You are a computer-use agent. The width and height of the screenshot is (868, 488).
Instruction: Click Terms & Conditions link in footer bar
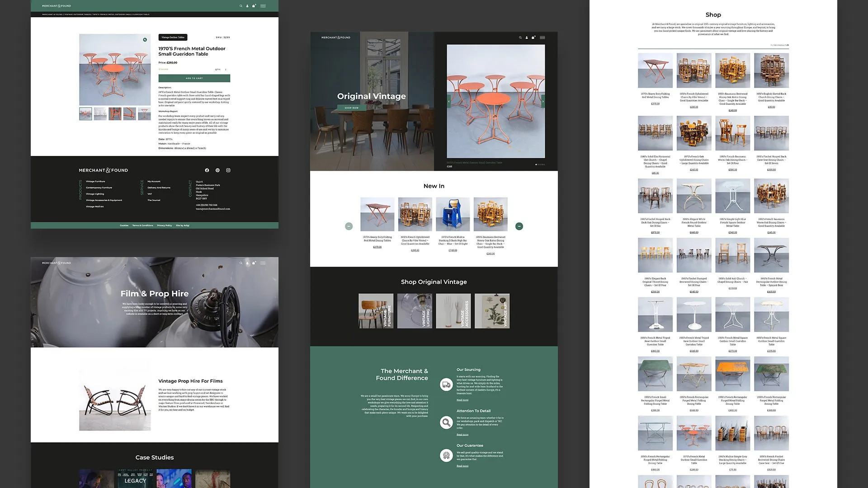[x=143, y=225]
